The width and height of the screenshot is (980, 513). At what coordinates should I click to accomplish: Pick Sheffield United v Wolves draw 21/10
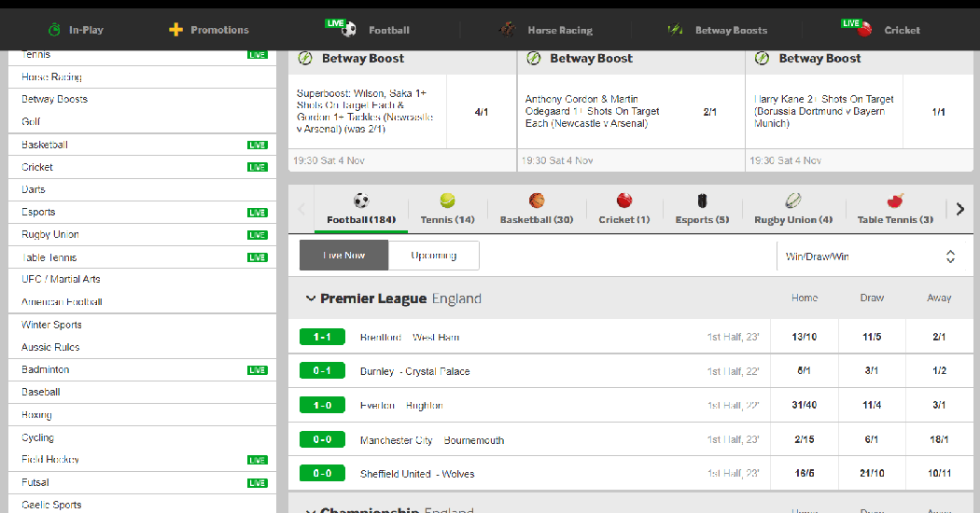[x=872, y=473]
